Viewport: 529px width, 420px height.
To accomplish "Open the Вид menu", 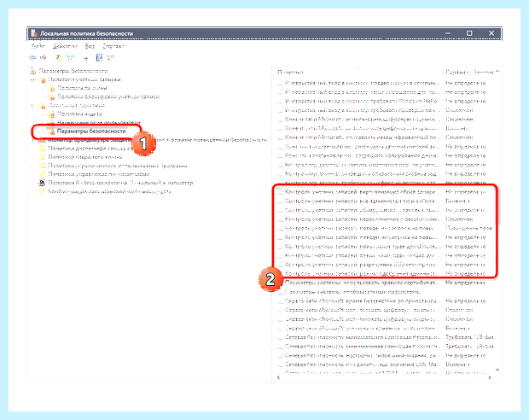I will 90,46.
